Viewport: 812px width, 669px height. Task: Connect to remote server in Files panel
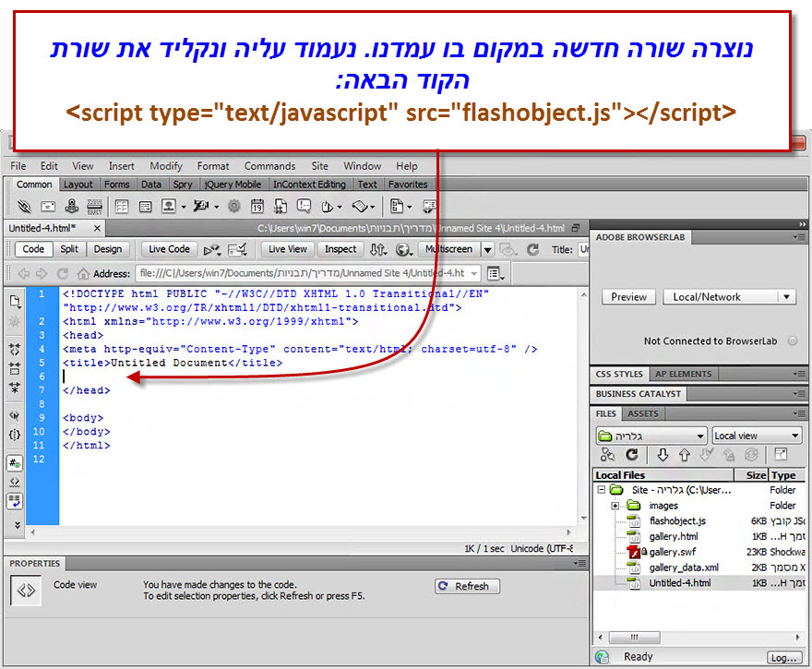point(607,455)
